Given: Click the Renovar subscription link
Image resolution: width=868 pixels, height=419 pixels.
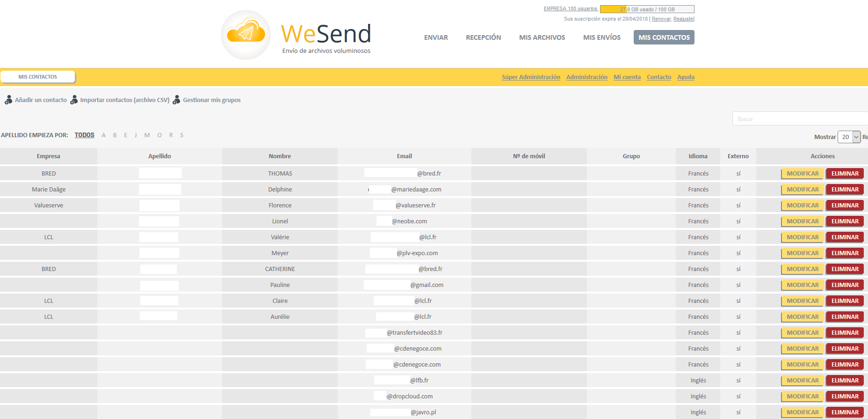Looking at the screenshot, I should pyautogui.click(x=661, y=19).
